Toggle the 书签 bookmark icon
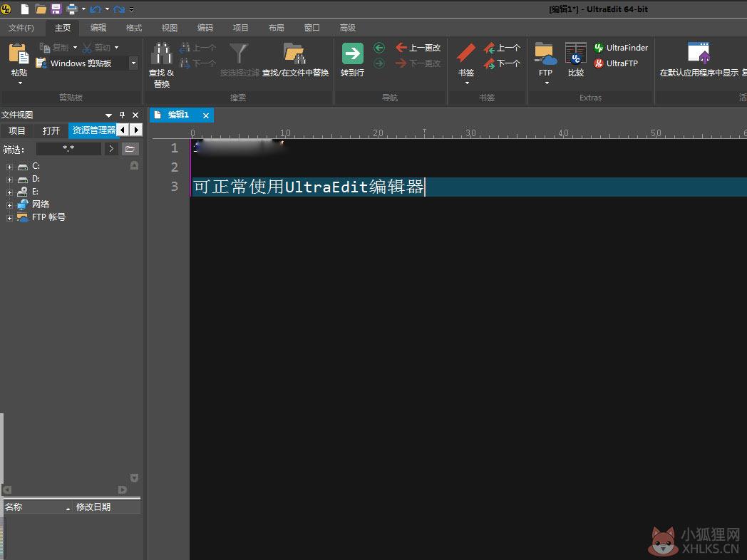Image resolution: width=747 pixels, height=560 pixels. 466,53
